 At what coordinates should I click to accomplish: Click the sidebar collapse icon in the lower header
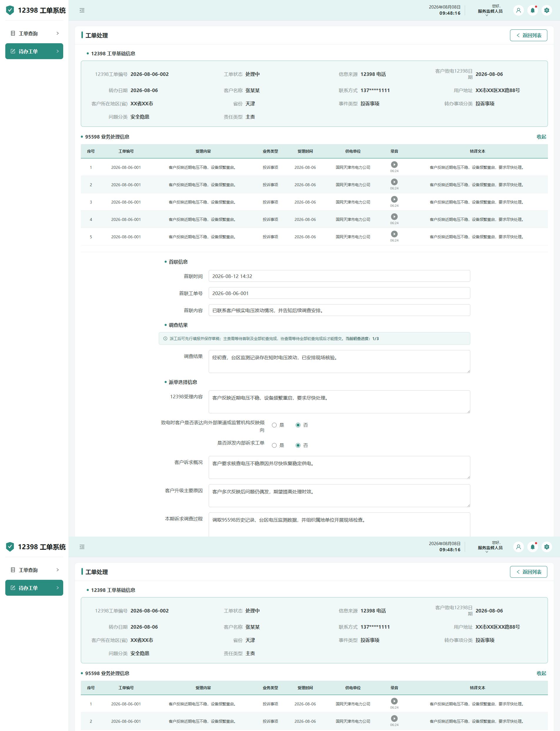82,547
